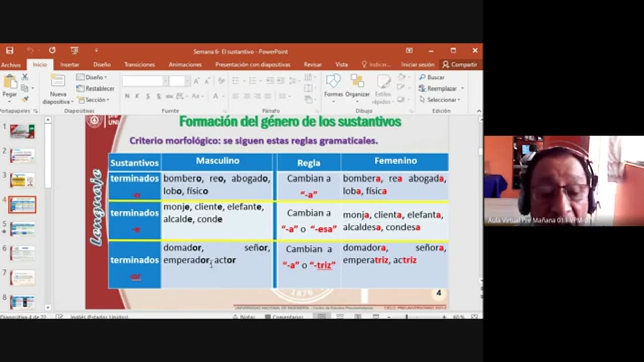Open Estilos rápidos gallery
Image resolution: width=644 pixels, height=362 pixels.
point(383,89)
